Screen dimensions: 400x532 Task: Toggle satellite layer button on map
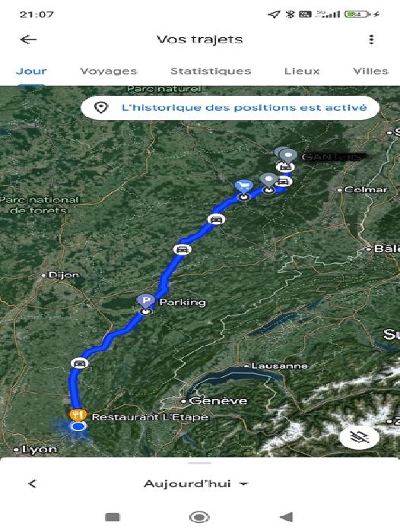coord(359,437)
